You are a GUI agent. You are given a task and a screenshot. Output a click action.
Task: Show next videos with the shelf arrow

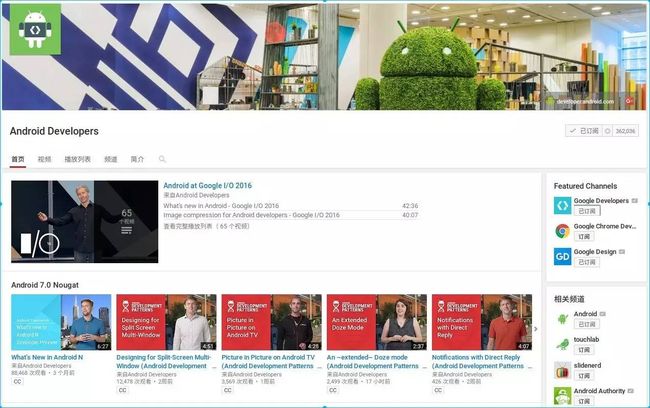(536, 329)
